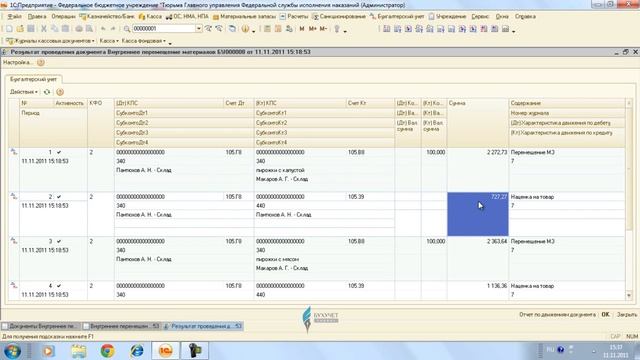
Task: Click into the 00000001 search input field
Action: (164, 29)
